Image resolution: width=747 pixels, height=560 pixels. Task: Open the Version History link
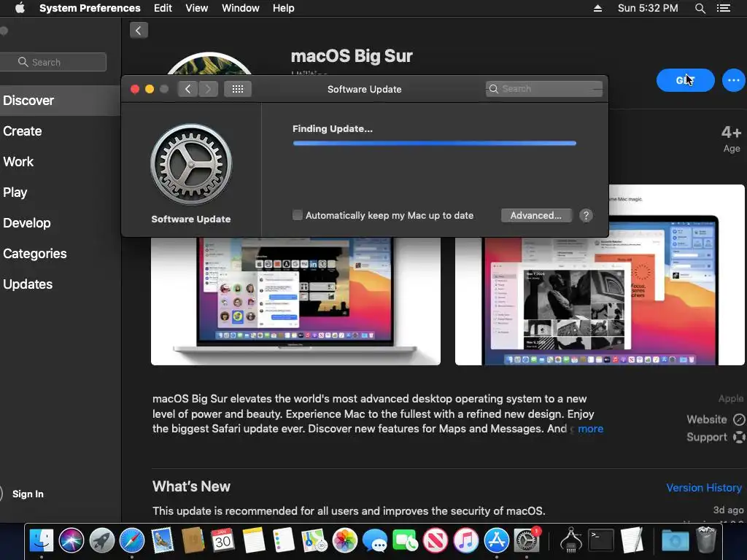pyautogui.click(x=704, y=488)
